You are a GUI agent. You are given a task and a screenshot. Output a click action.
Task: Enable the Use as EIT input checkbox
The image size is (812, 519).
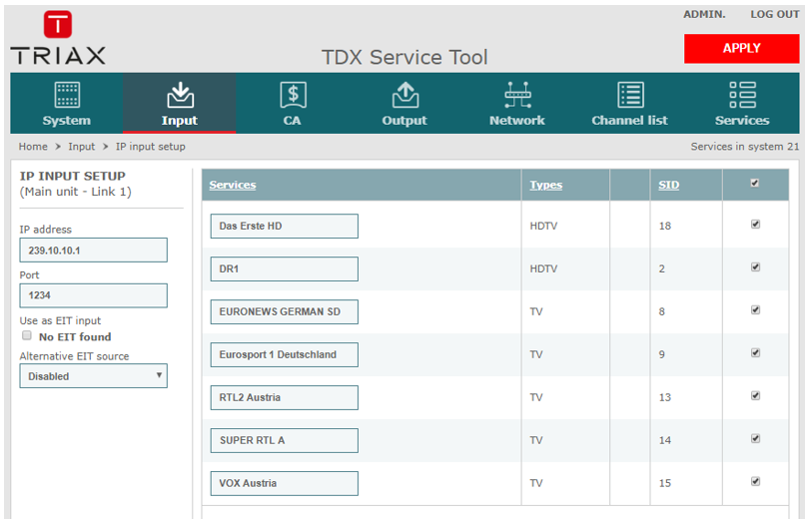[x=27, y=335]
